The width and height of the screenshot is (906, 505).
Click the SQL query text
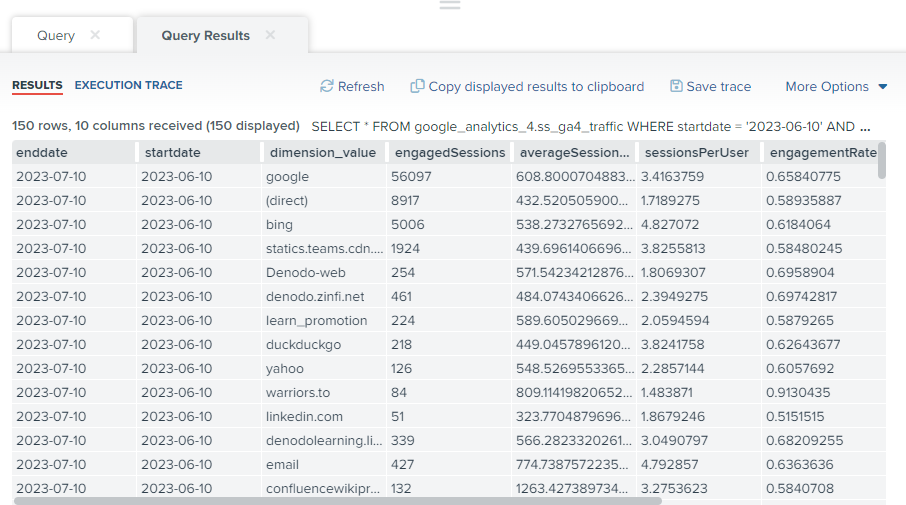(x=591, y=127)
